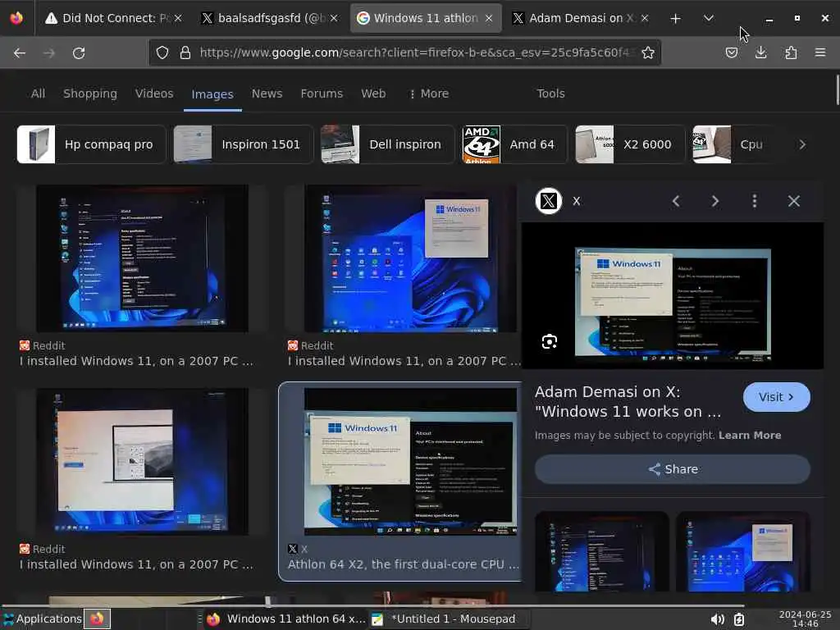Open the volume speaker tray icon
Screen dimensions: 840x630
pos(717,619)
